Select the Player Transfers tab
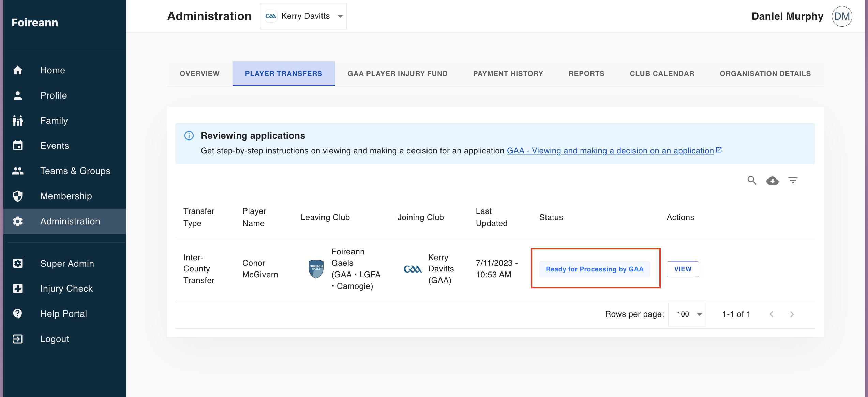868x397 pixels. (284, 74)
